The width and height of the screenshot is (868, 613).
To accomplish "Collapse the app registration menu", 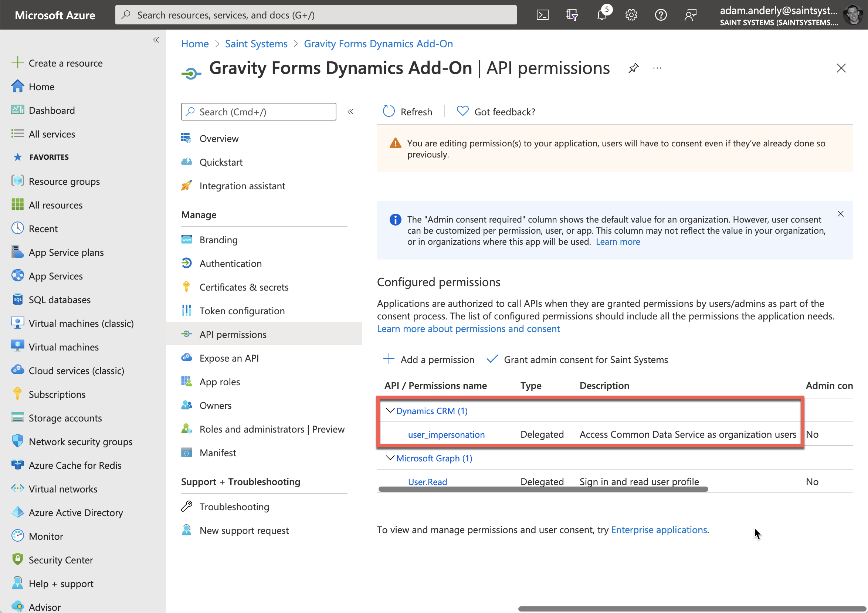I will [350, 112].
